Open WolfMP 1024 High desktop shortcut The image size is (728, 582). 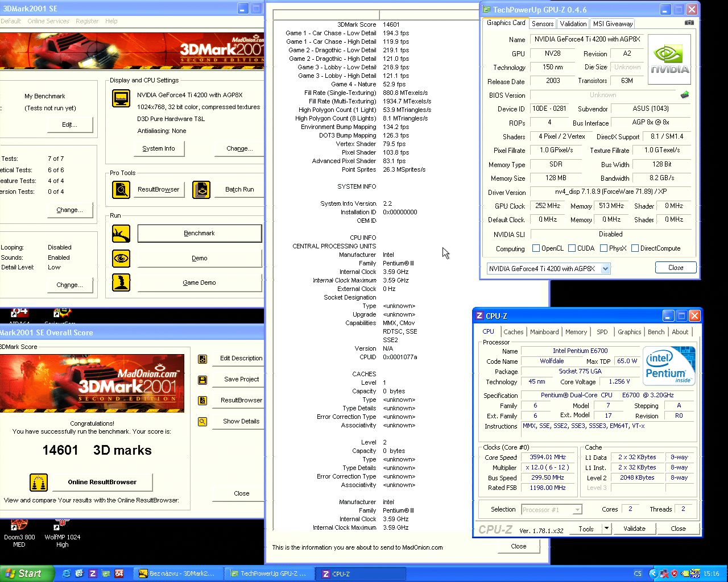coord(62,533)
